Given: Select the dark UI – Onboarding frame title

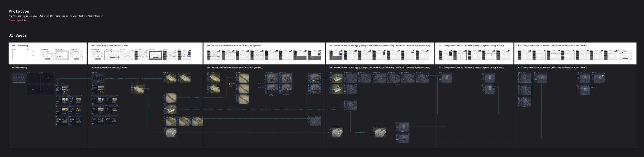Looking at the screenshot, I should click(x=20, y=67).
